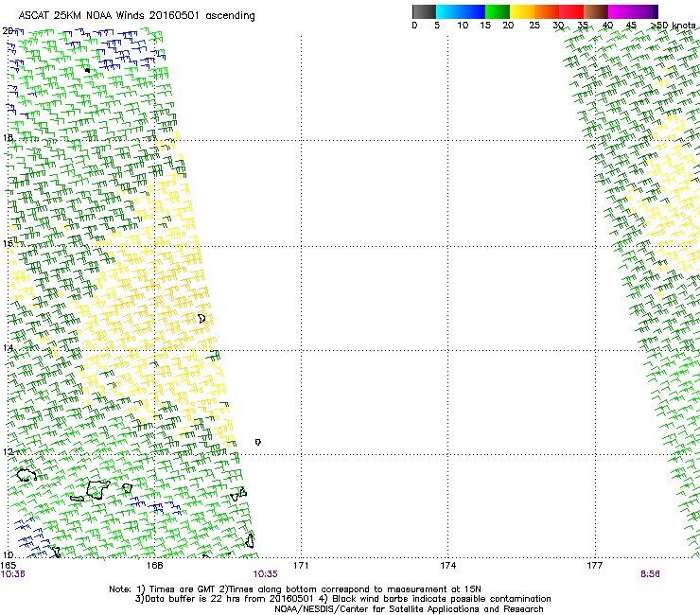Click the latitude label '14' on the left axis
Image resolution: width=700 pixels, height=615 pixels.
pos(8,347)
